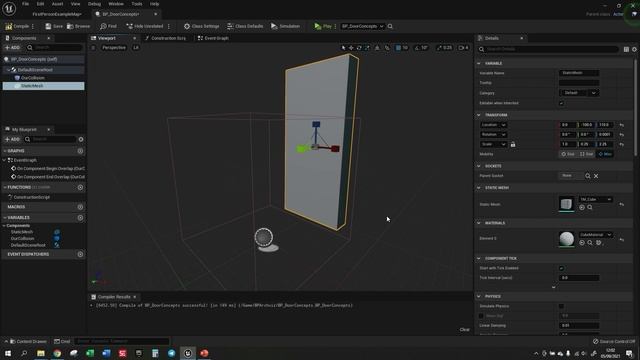Open debug object BP_DoorConcepts dropdown
Image resolution: width=640 pixels, height=360 pixels.
(362, 26)
